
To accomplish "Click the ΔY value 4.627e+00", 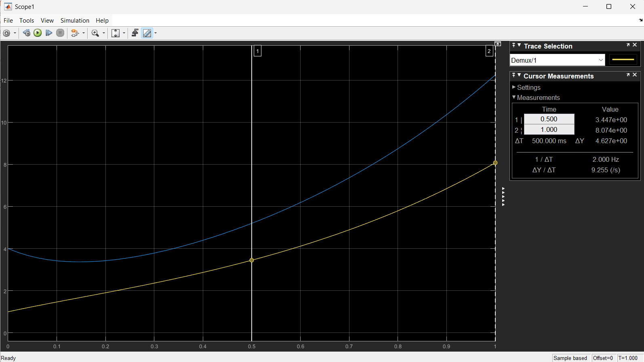I will 611,141.
